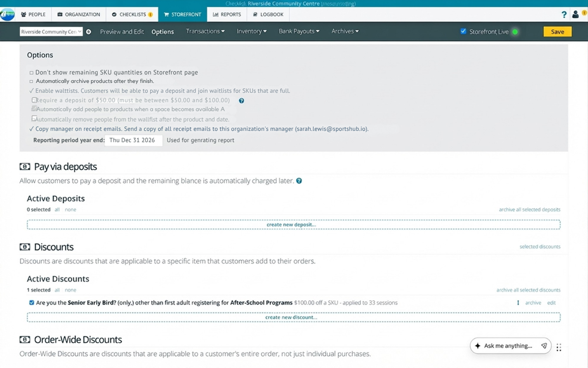Expand the Bank Payouts dropdown menu
This screenshot has width=588, height=368.
(299, 31)
